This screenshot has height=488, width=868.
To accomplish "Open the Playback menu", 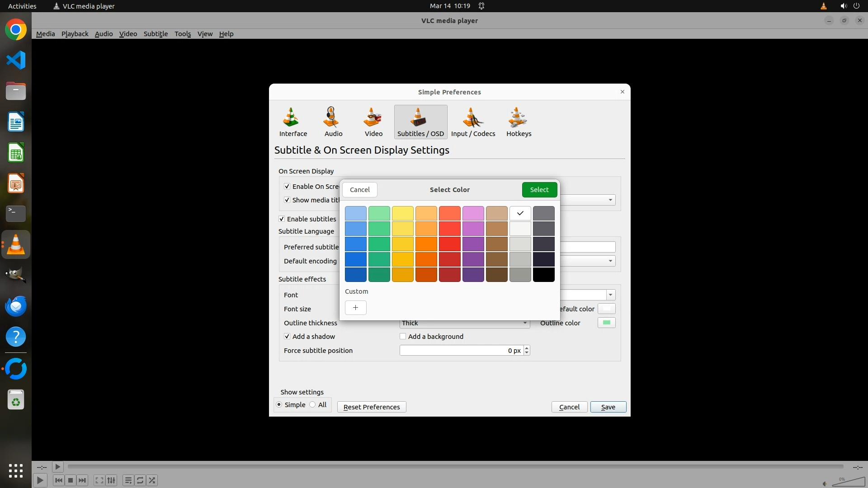I will (x=75, y=34).
